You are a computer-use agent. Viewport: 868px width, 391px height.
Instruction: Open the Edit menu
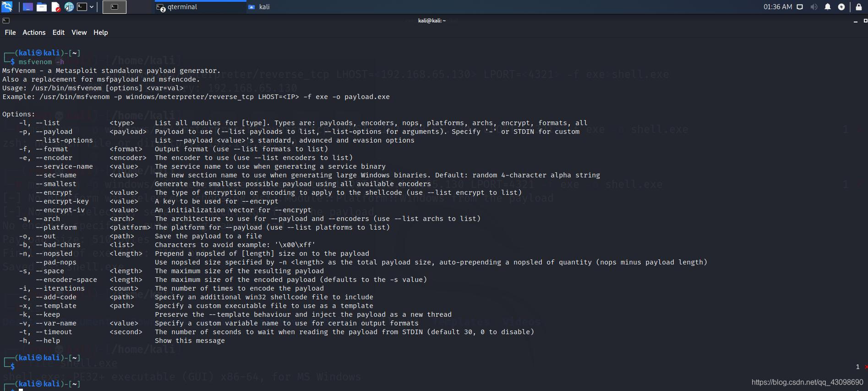58,33
